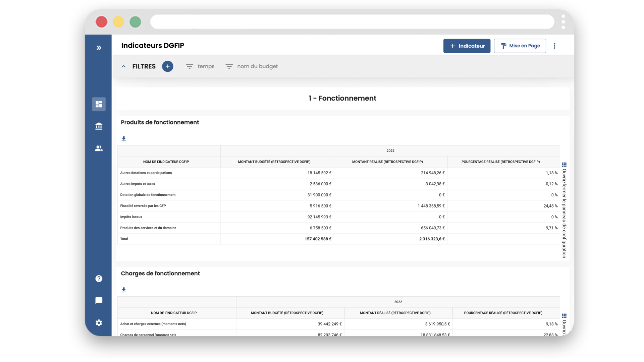Download the Produits de fonctionnement table

click(124, 138)
